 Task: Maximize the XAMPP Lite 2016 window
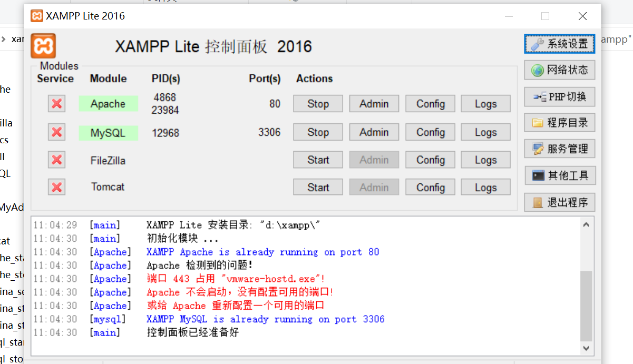(545, 16)
